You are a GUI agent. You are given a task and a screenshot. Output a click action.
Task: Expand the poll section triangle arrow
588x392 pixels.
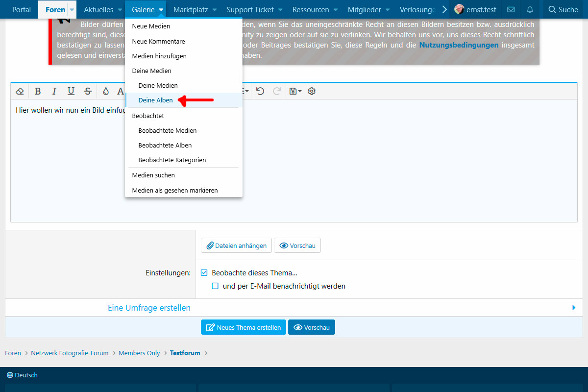(x=574, y=308)
